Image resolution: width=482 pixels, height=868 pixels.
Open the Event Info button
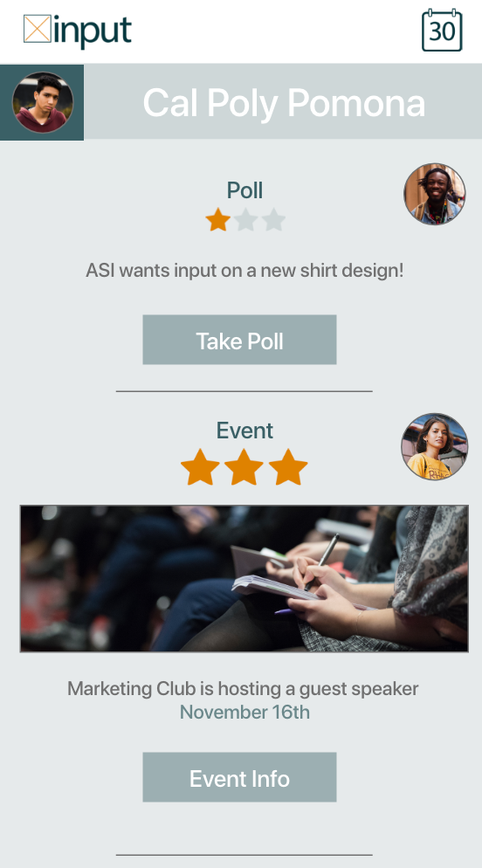point(239,777)
